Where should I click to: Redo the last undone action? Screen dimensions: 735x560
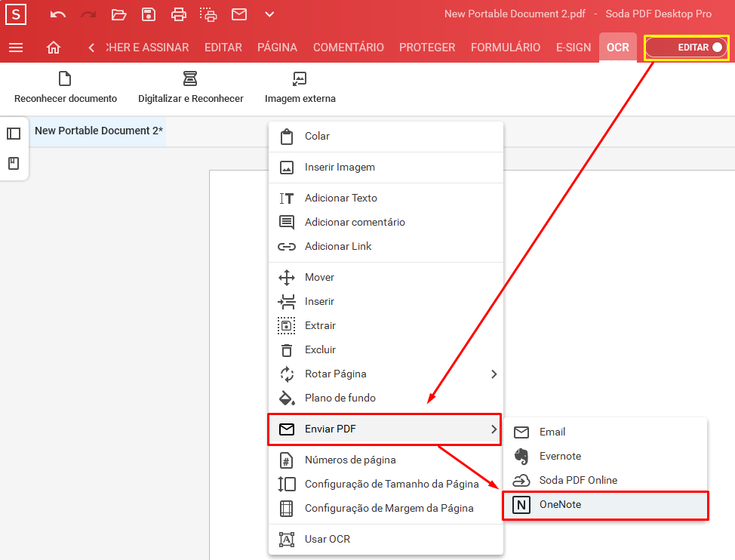click(x=88, y=14)
